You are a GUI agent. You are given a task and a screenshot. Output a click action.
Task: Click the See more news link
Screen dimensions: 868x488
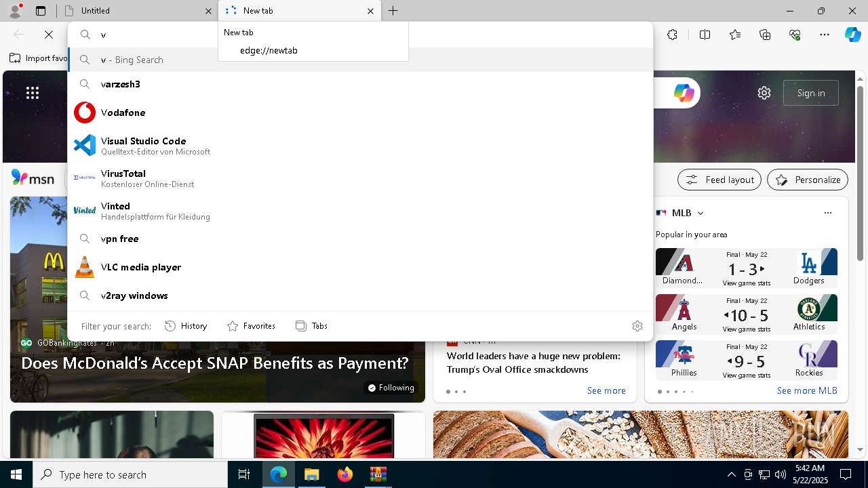coord(606,390)
